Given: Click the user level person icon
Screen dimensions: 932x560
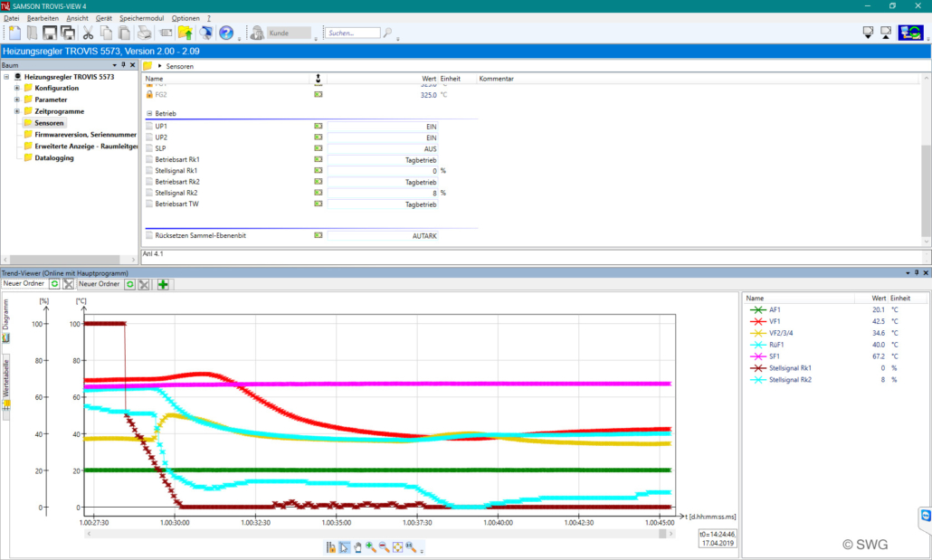Looking at the screenshot, I should click(x=257, y=33).
